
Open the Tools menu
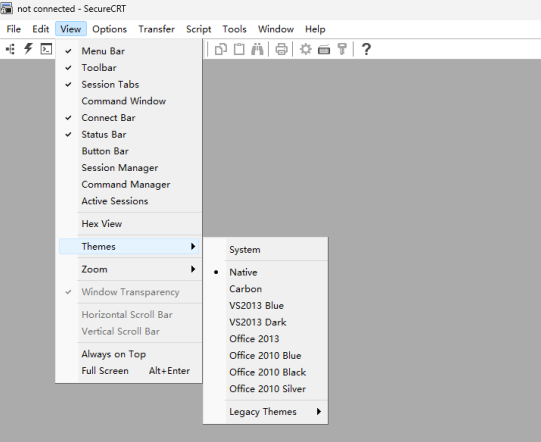234,29
